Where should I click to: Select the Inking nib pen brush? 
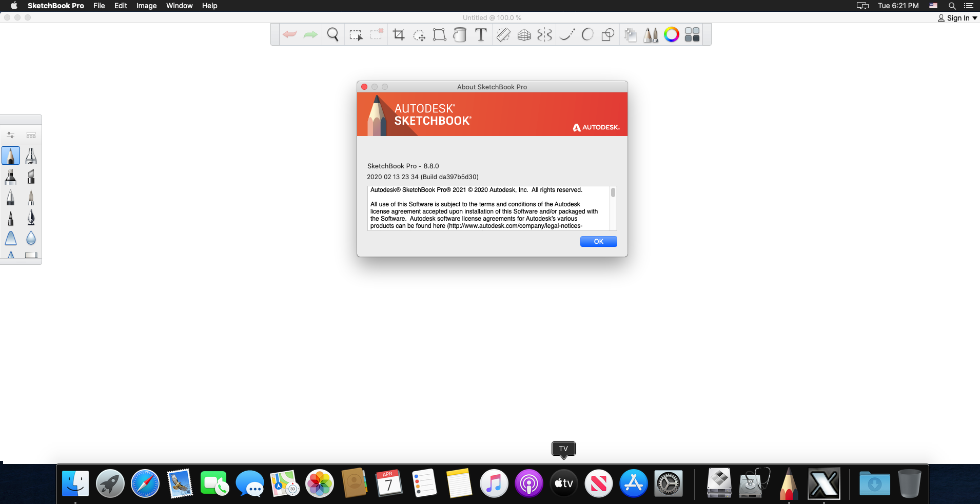point(31,218)
